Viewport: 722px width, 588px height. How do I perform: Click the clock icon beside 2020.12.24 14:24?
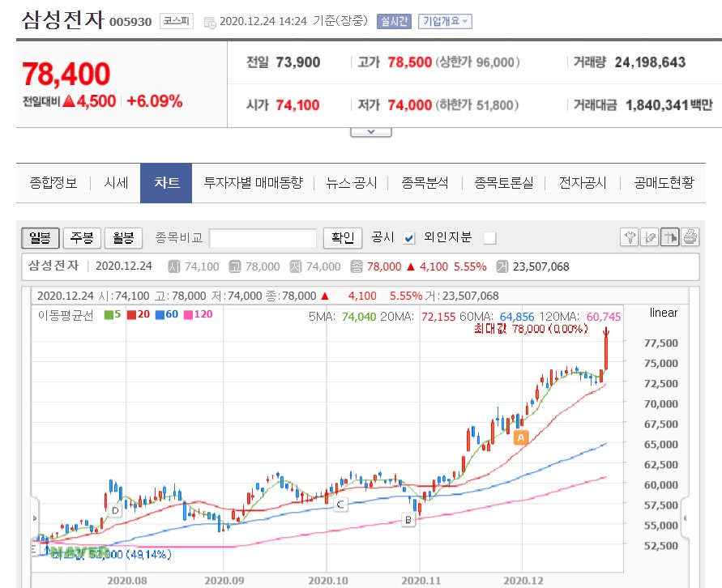pyautogui.click(x=210, y=22)
